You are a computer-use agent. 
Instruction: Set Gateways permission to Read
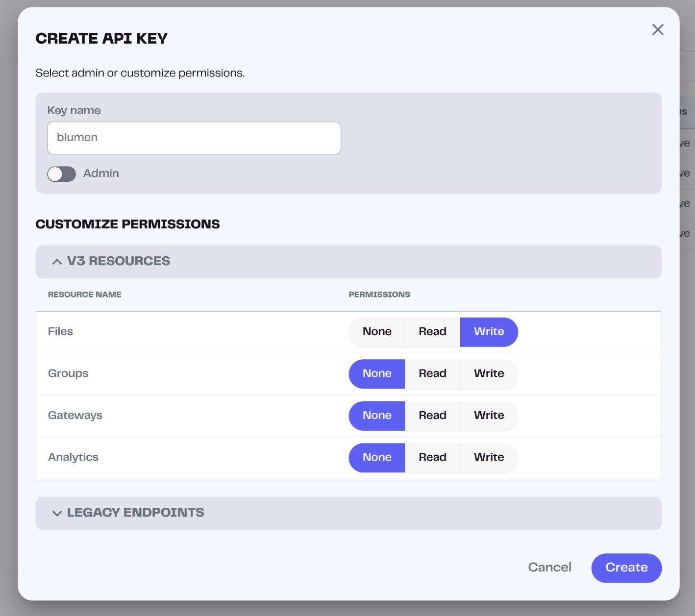click(x=432, y=416)
